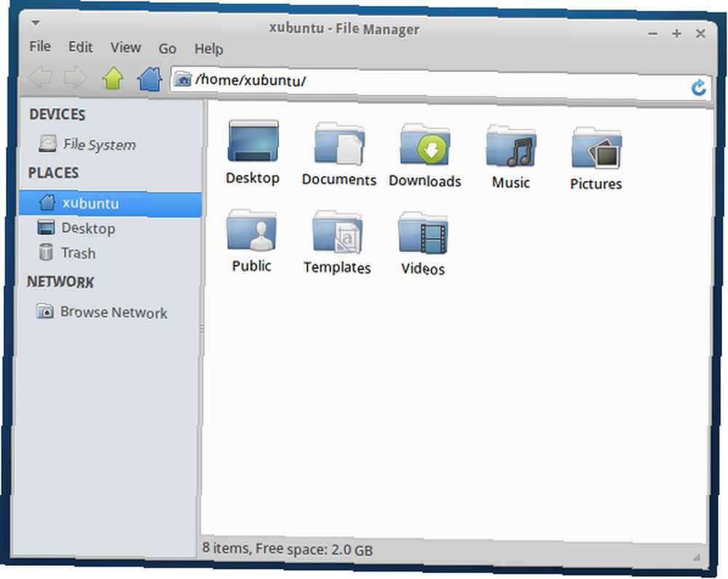Open Trash in the sidebar
Image resolution: width=728 pixels, height=579 pixels.
point(79,253)
